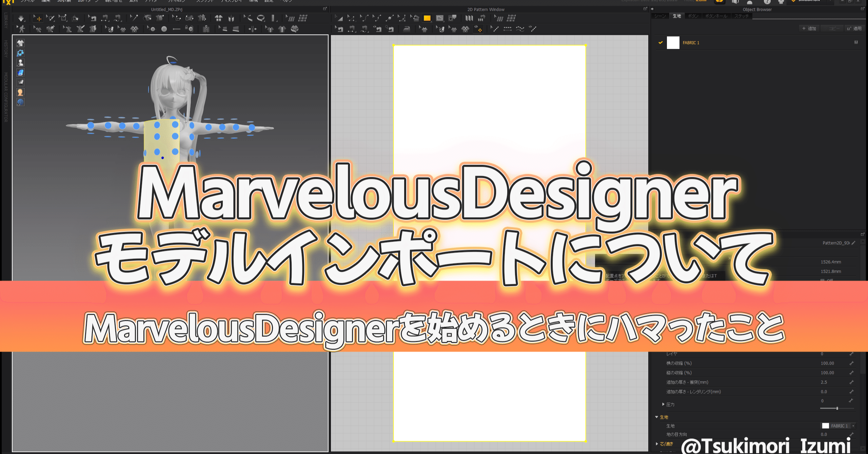Click the 追加 add fabric button
The width and height of the screenshot is (868, 454).
click(809, 28)
